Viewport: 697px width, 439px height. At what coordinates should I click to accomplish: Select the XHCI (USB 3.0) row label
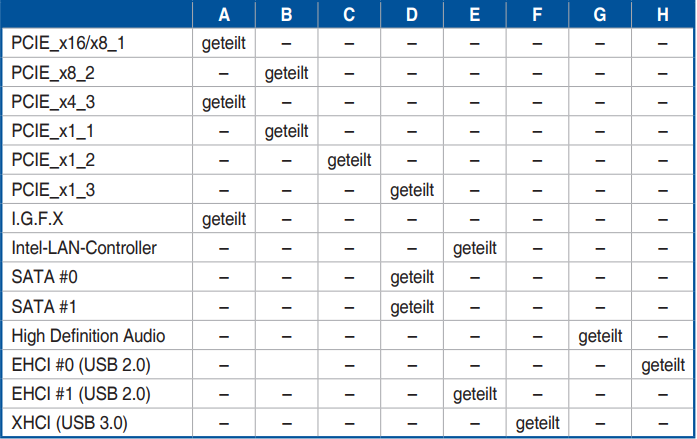pyautogui.click(x=69, y=423)
